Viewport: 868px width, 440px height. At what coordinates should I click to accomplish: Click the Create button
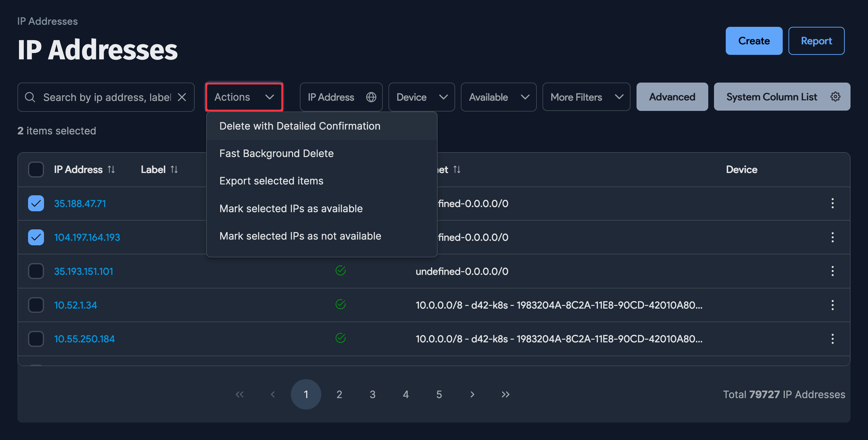[754, 41]
